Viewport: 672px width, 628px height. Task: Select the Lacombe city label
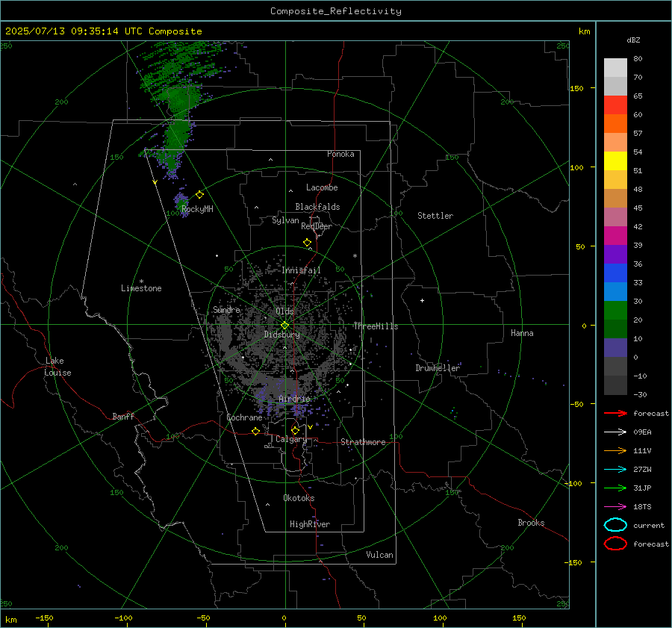[322, 187]
